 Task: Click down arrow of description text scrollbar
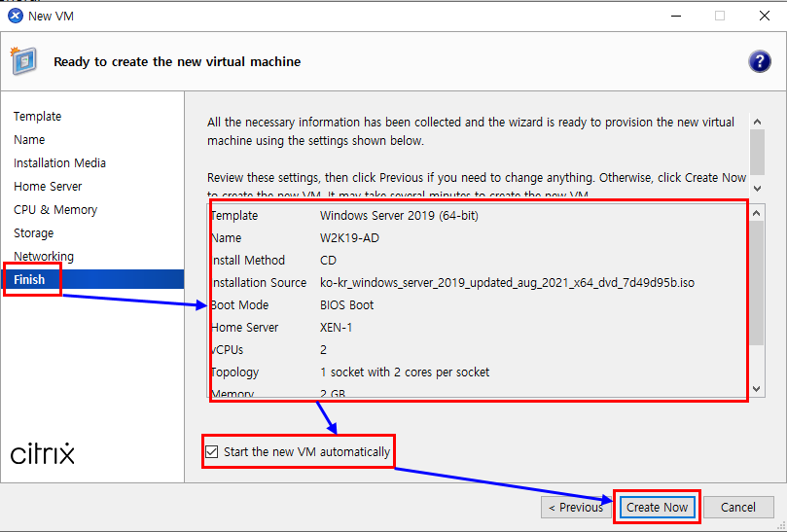[758, 189]
